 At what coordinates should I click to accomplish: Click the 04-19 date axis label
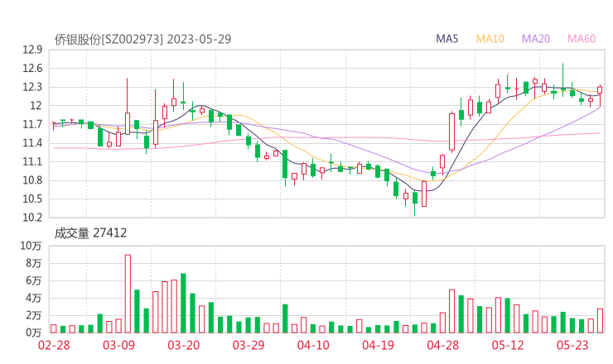(x=378, y=345)
